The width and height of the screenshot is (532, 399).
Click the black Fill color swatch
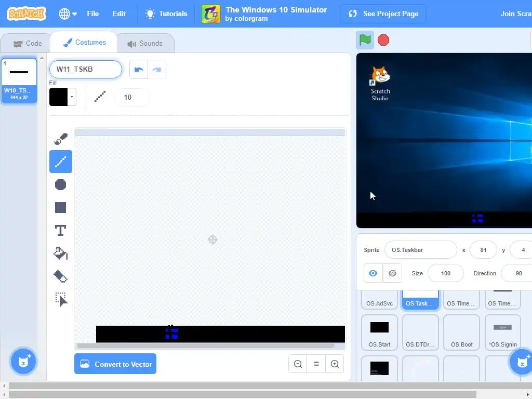point(59,97)
